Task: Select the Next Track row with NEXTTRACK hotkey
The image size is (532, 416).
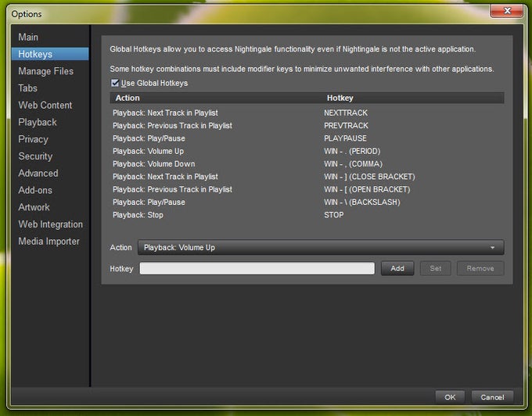Action: click(307, 113)
